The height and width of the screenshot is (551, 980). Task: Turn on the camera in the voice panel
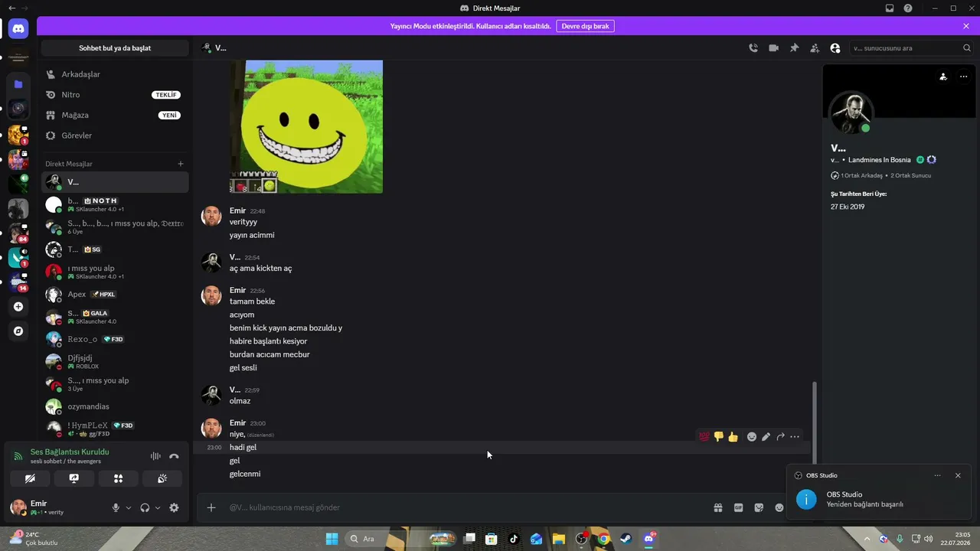30,478
